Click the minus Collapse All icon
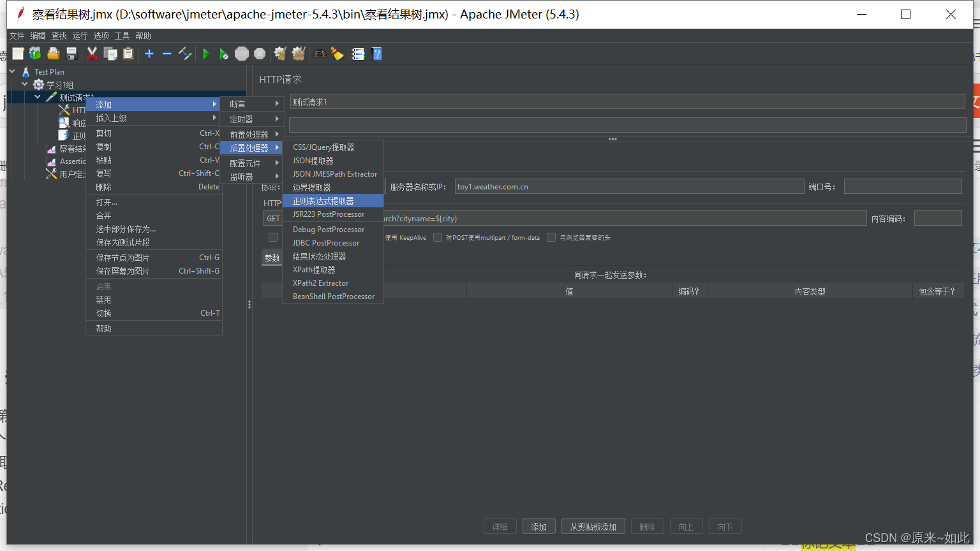Screen dimensions: 980x551 coord(167,54)
